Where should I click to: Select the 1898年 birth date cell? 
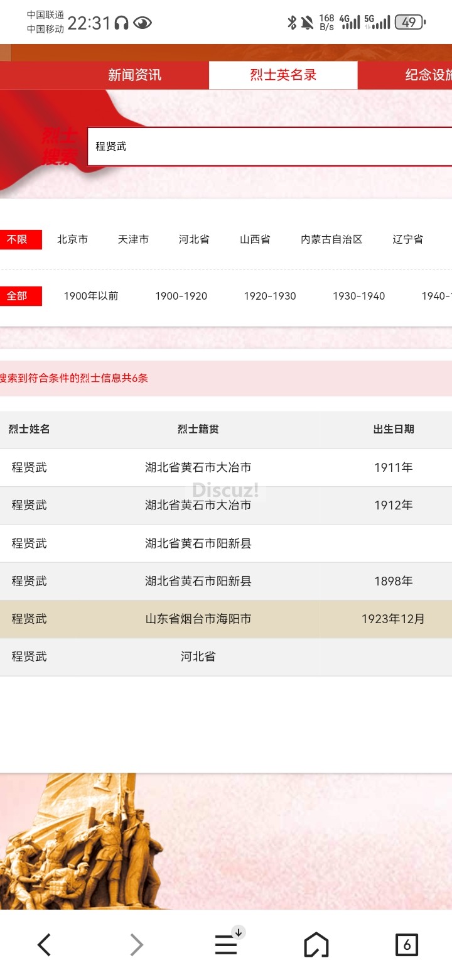[x=393, y=581]
